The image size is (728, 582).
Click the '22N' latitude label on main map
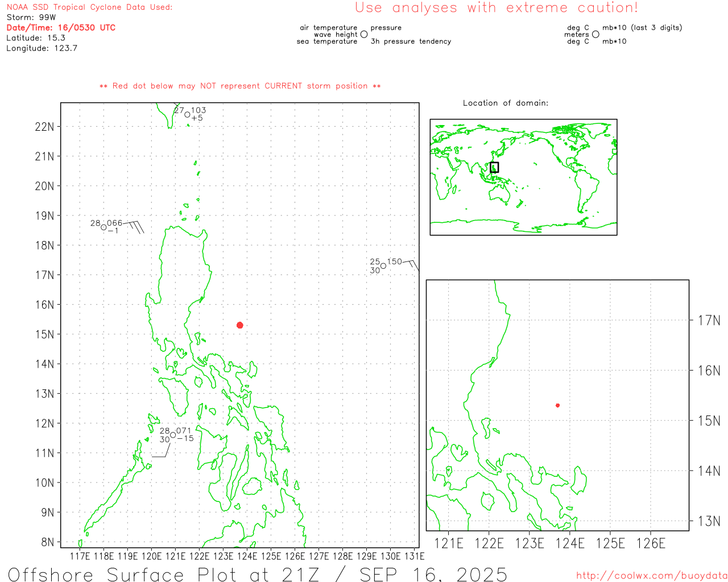pyautogui.click(x=44, y=126)
